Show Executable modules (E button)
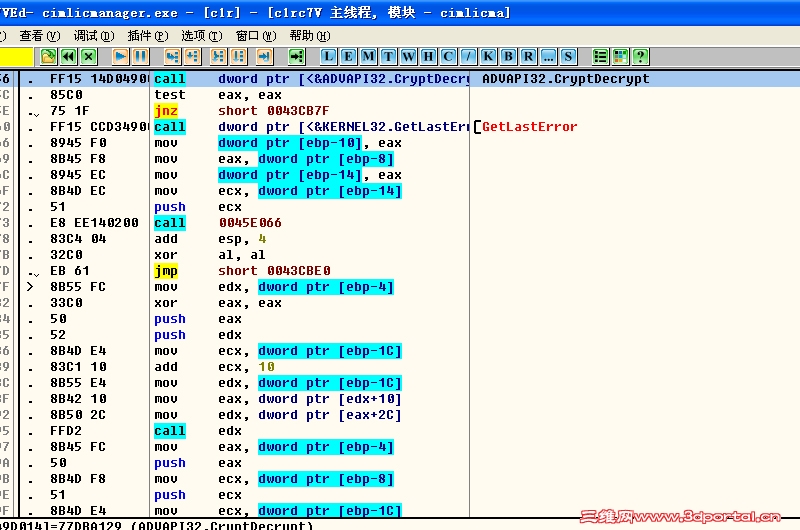The height and width of the screenshot is (530, 800). [348, 56]
